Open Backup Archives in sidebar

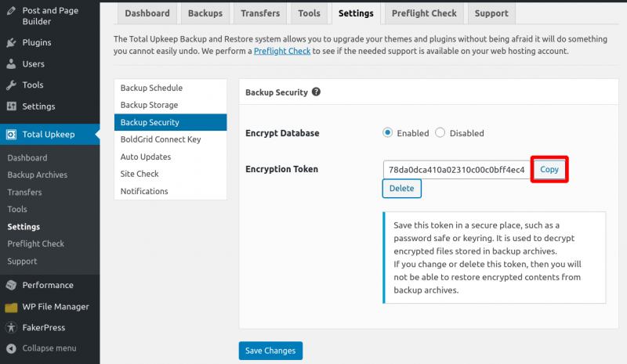pyautogui.click(x=37, y=175)
